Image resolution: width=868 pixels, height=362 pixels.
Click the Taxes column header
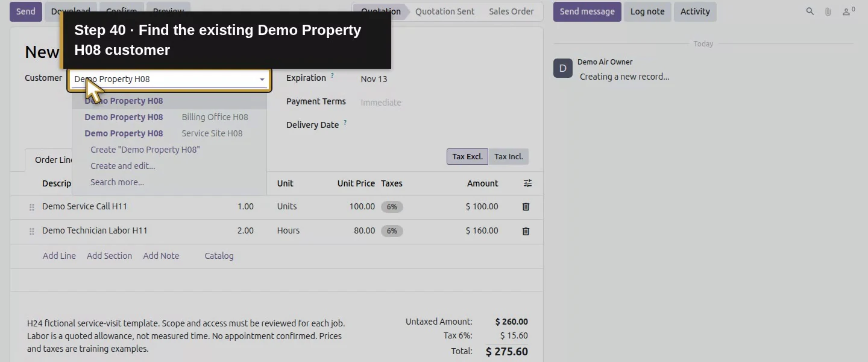(392, 183)
